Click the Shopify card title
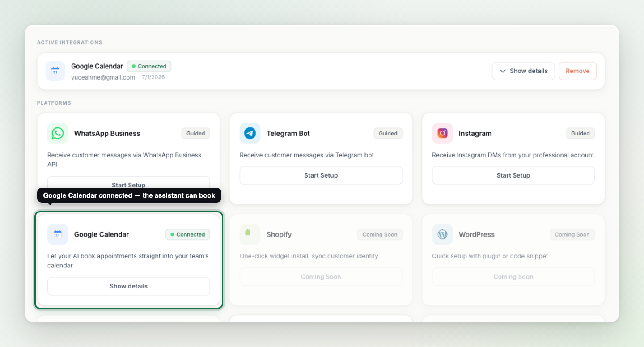This screenshot has width=644, height=347. coord(279,234)
